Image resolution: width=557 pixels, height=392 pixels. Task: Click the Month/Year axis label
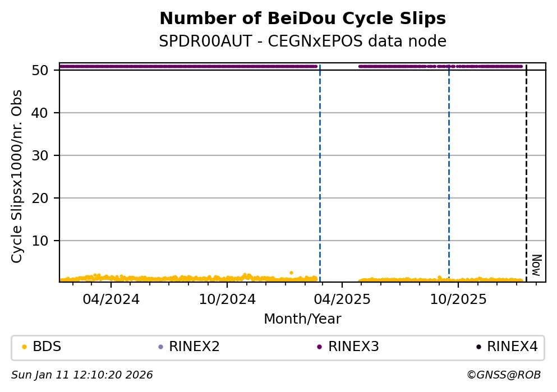click(302, 319)
